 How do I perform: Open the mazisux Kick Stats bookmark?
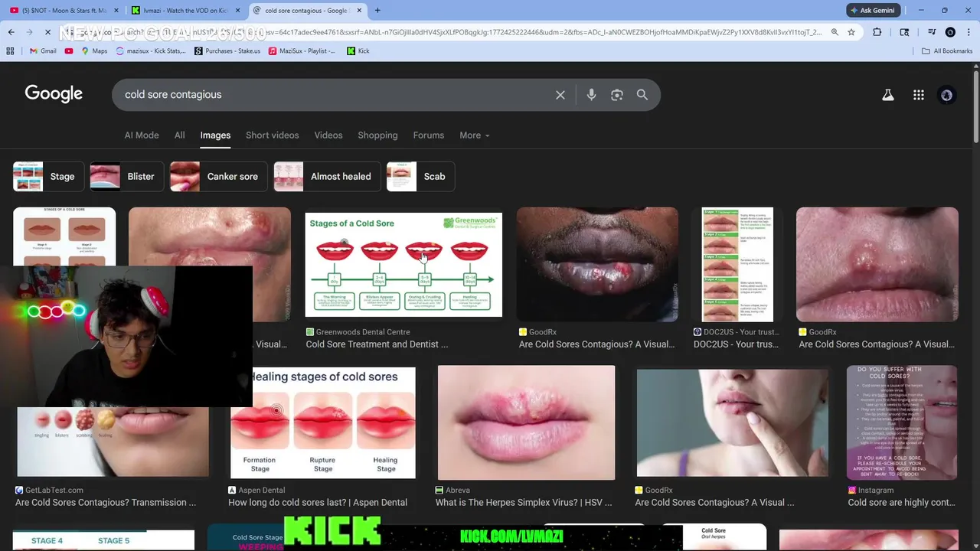point(151,51)
